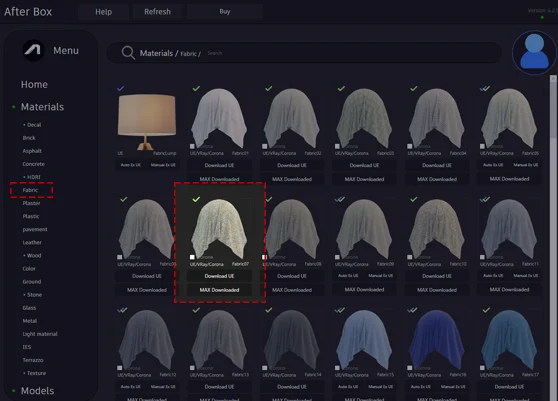Select the Glass category
This screenshot has width=558, height=401.
[29, 308]
